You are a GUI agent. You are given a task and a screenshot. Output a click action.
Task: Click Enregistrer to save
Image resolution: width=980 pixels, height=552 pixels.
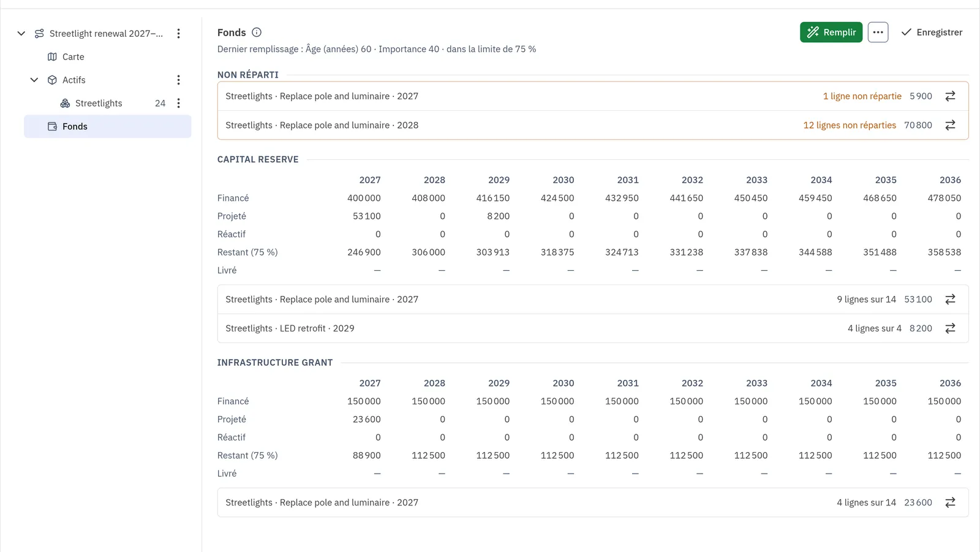pyautogui.click(x=932, y=32)
